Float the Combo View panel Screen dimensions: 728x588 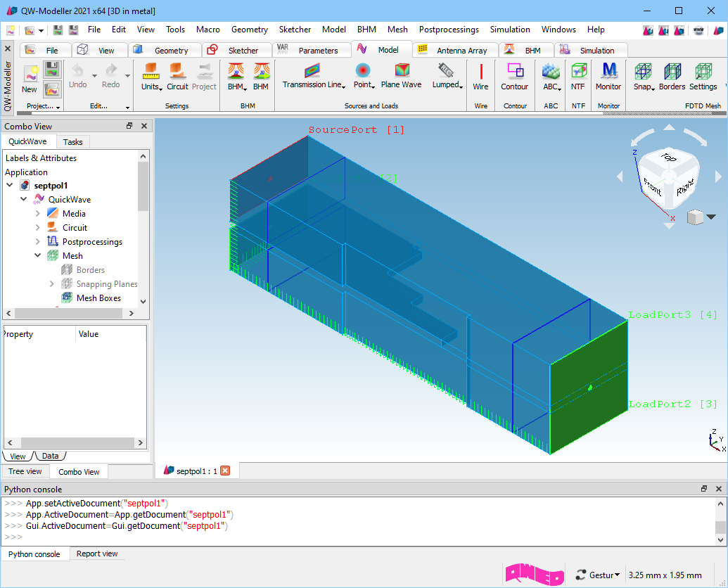[129, 126]
